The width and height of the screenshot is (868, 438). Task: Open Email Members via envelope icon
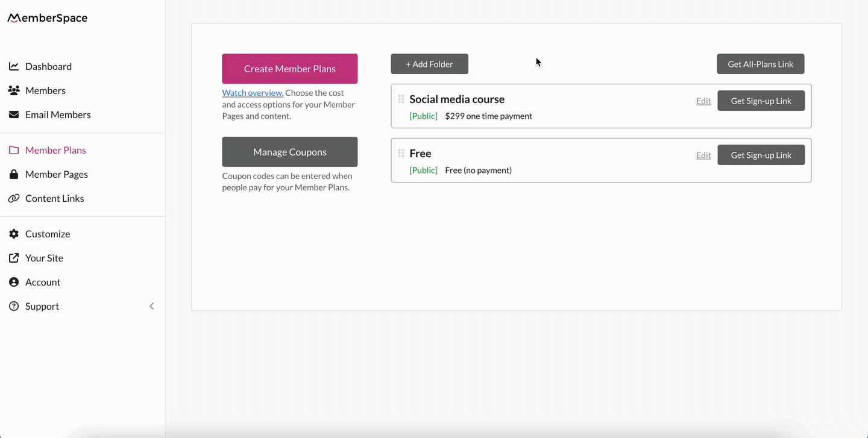[x=14, y=114]
